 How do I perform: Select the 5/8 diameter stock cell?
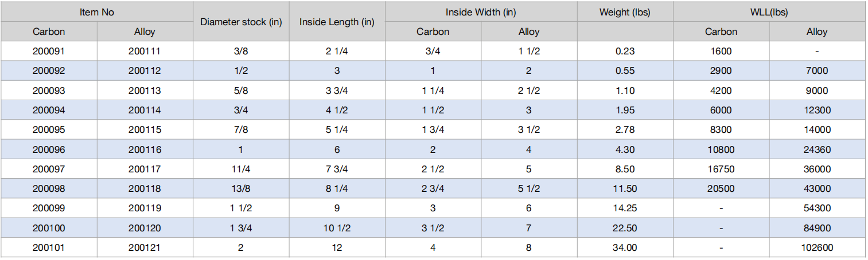[x=241, y=90]
